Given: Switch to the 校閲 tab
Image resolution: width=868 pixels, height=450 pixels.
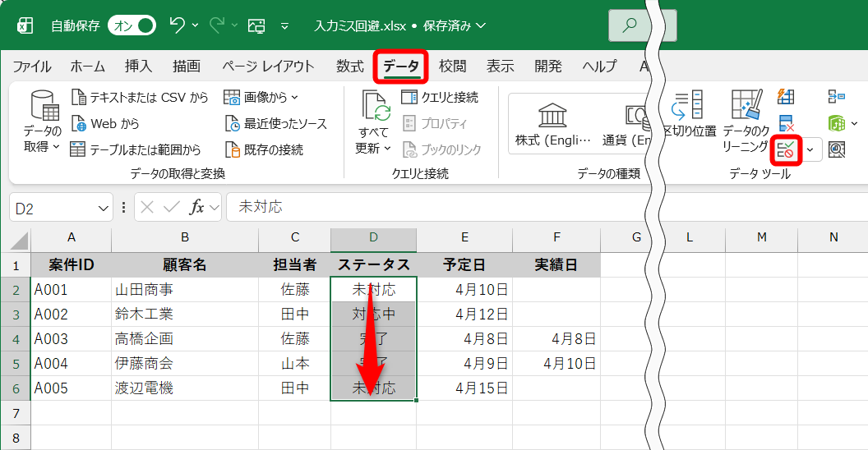Looking at the screenshot, I should 452,67.
